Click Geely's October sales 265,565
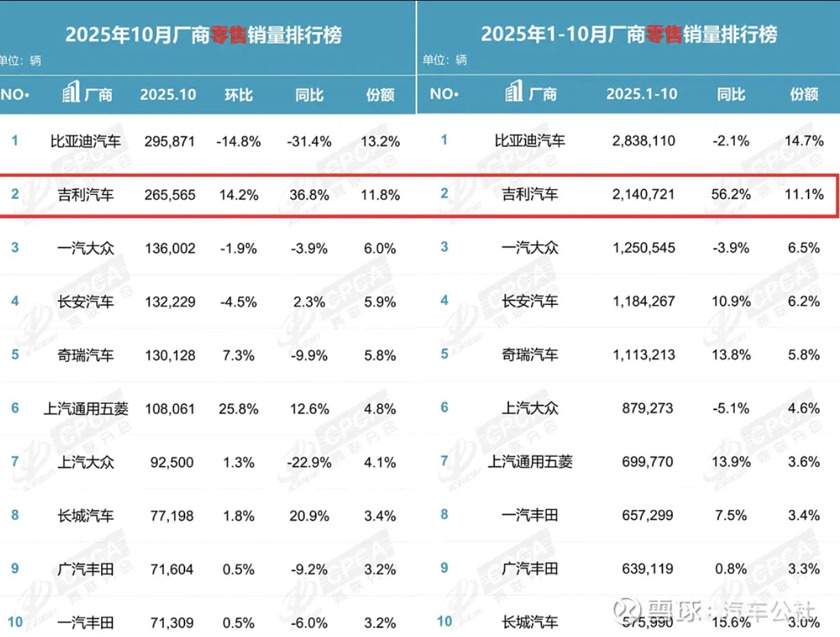This screenshot has width=840, height=637. click(x=170, y=195)
